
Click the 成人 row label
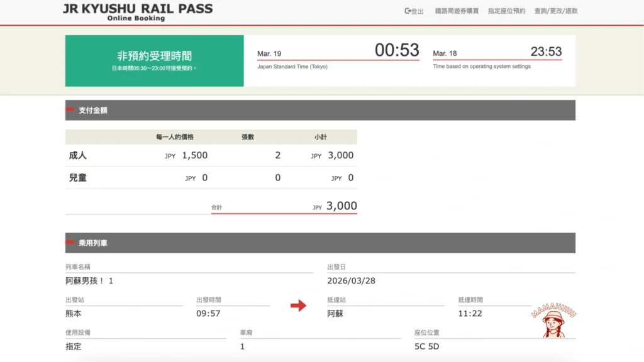pos(77,155)
